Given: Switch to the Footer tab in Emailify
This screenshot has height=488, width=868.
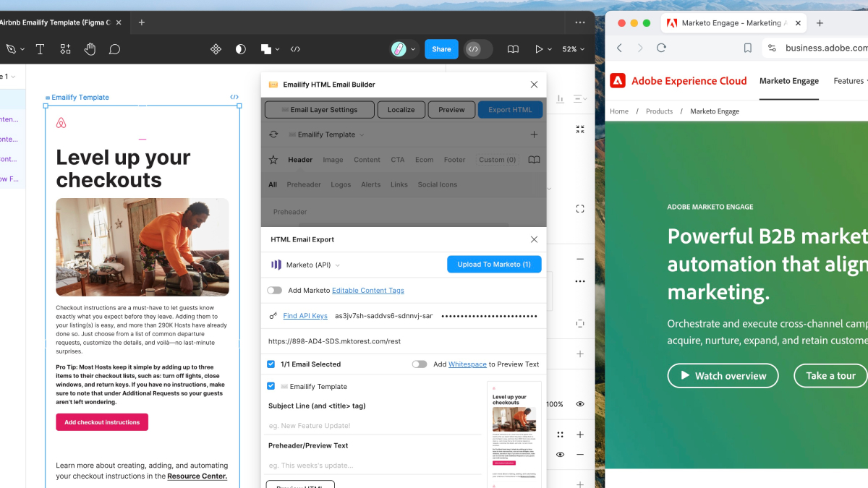Looking at the screenshot, I should pyautogui.click(x=455, y=160).
